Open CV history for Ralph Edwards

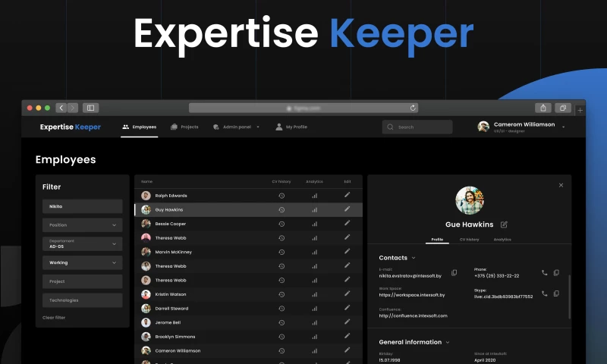[281, 196]
